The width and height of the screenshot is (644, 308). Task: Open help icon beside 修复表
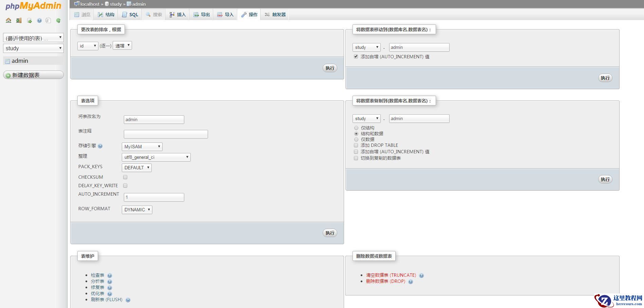tap(110, 288)
